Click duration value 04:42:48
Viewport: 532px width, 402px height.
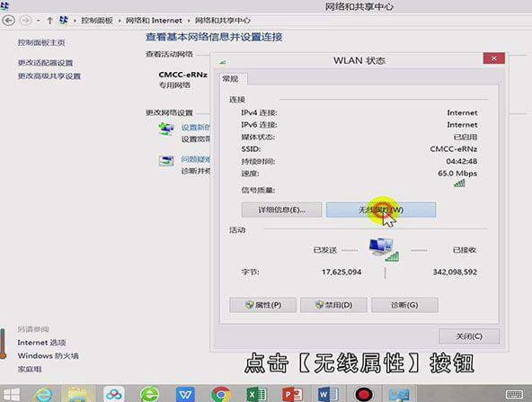tap(462, 161)
